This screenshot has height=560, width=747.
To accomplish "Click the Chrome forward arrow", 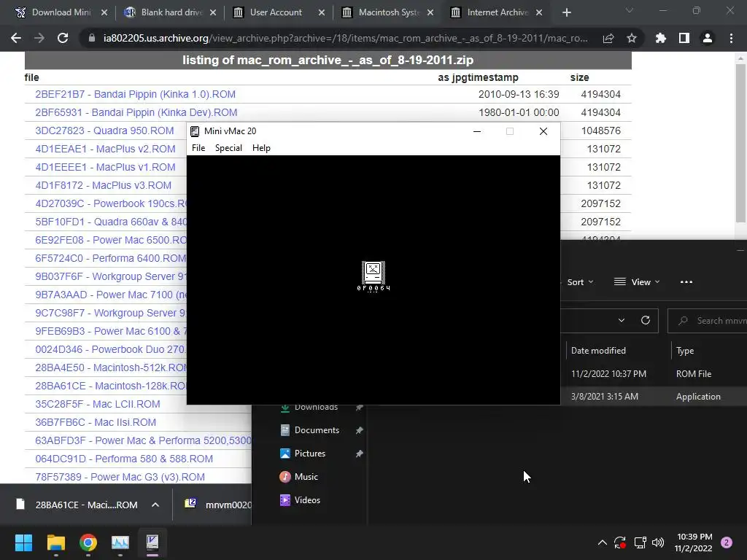I will coord(39,38).
